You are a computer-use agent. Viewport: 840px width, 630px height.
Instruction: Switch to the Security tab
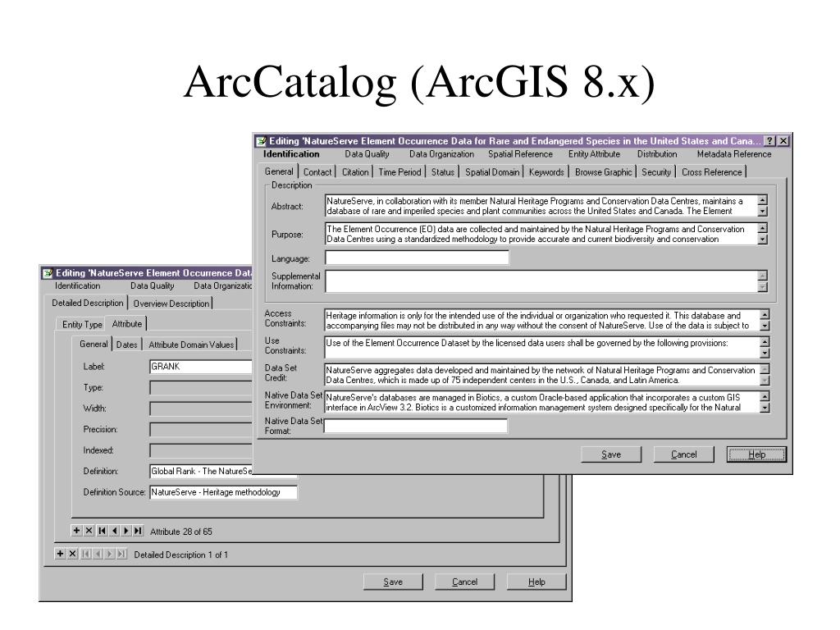655,172
